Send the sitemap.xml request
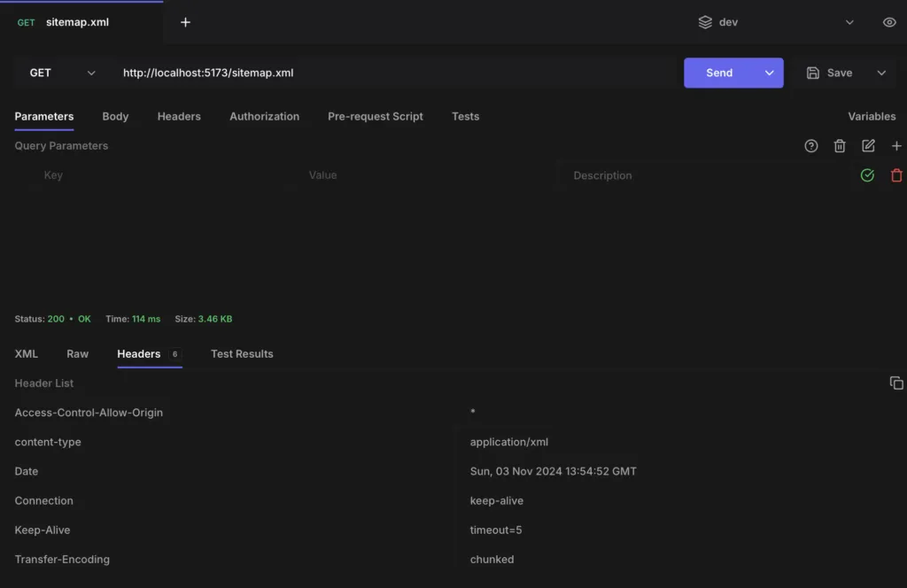The width and height of the screenshot is (907, 588). point(720,73)
